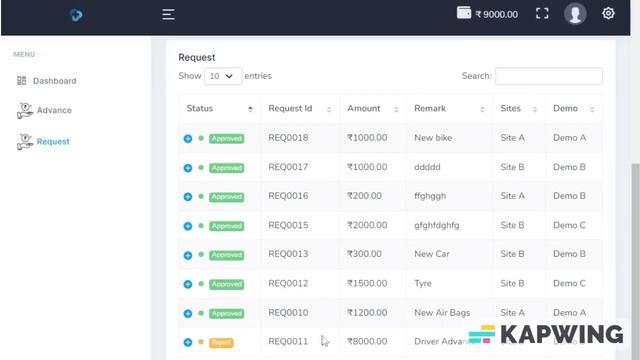Sort table by Demo column
Screen dimensions: 640x360
(573, 109)
